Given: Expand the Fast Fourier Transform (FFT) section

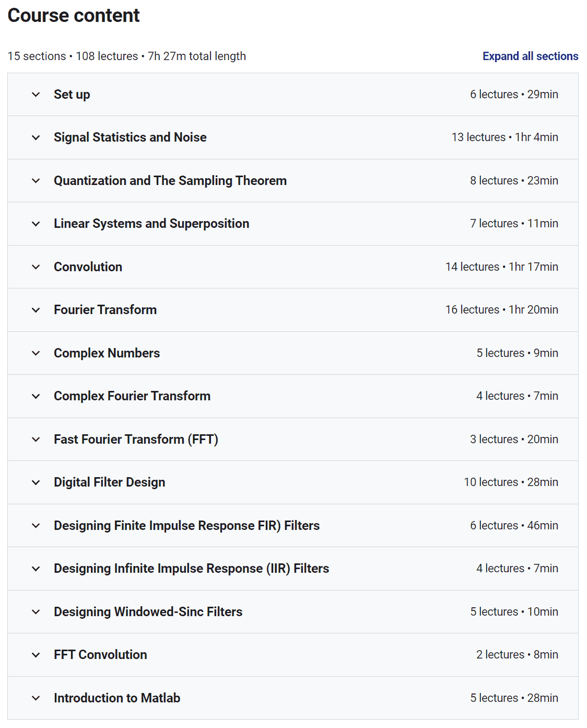Looking at the screenshot, I should [292, 440].
